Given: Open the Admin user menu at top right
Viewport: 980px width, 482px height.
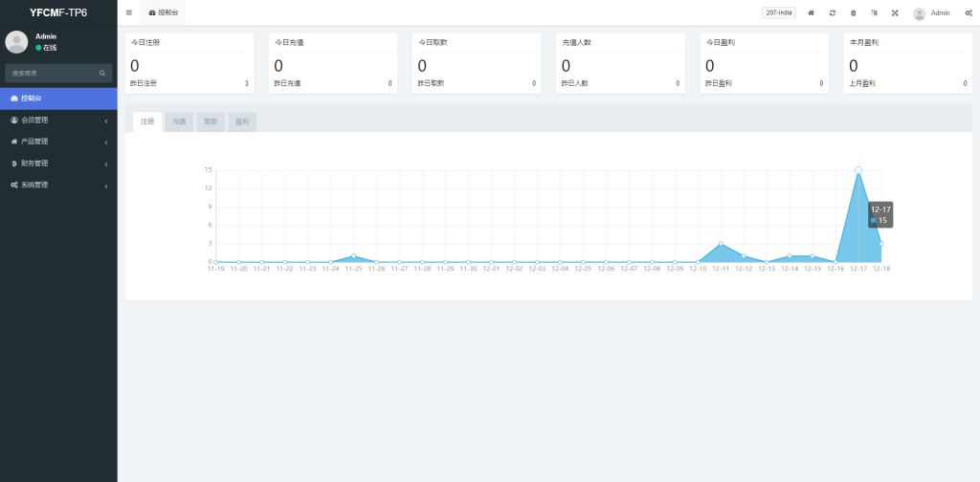Looking at the screenshot, I should tap(931, 13).
